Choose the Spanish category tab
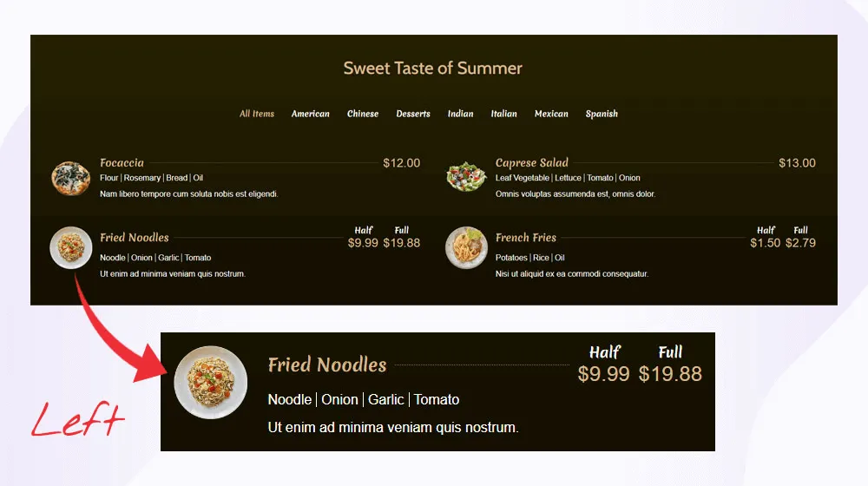Screen dimensions: 868x486 [x=602, y=114]
